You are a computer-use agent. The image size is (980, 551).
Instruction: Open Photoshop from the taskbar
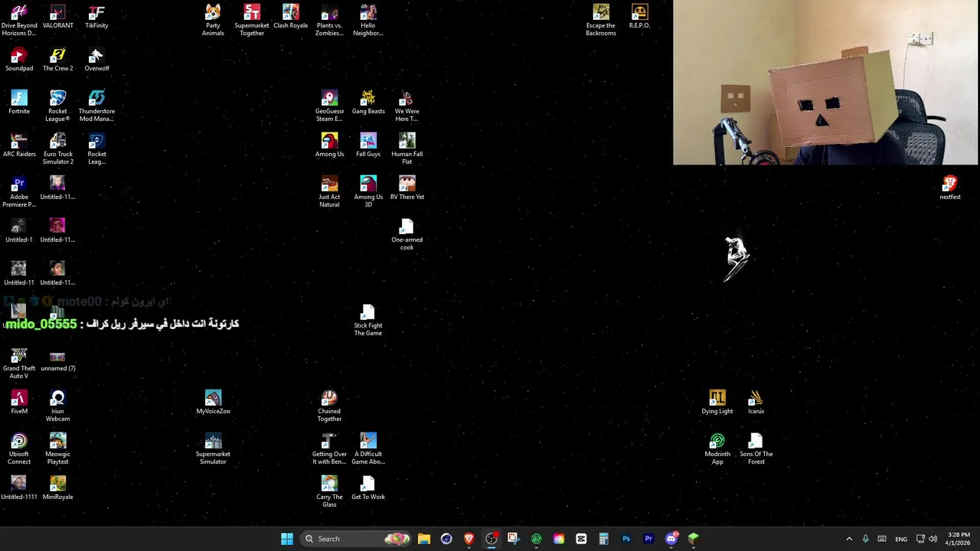(626, 539)
